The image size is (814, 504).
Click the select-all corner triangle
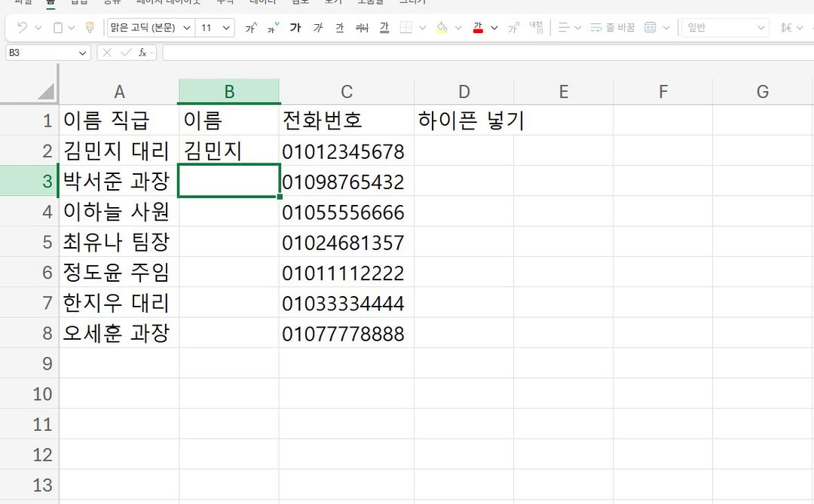click(46, 91)
